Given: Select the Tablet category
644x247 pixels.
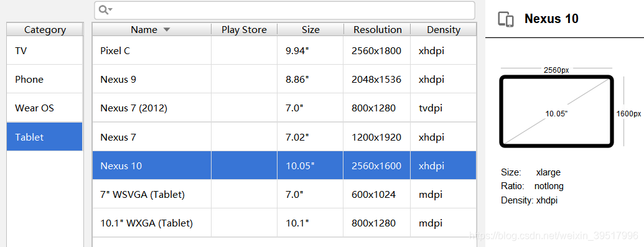Looking at the screenshot, I should tap(44, 136).
